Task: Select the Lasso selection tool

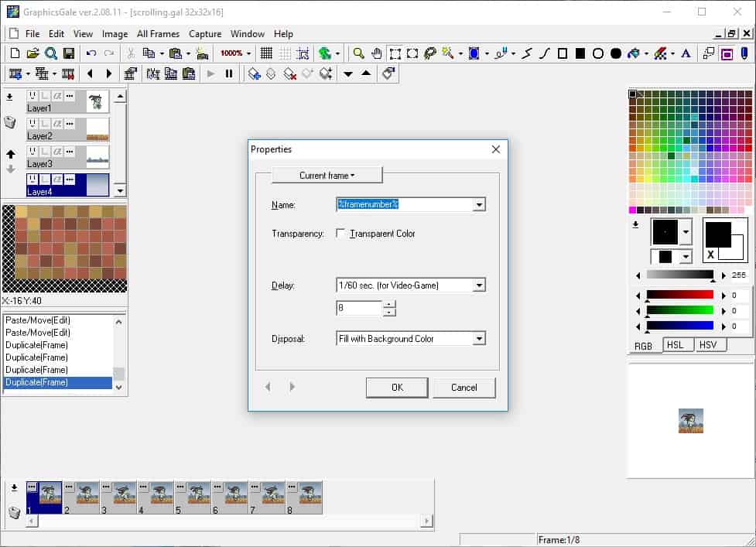Action: 430,53
